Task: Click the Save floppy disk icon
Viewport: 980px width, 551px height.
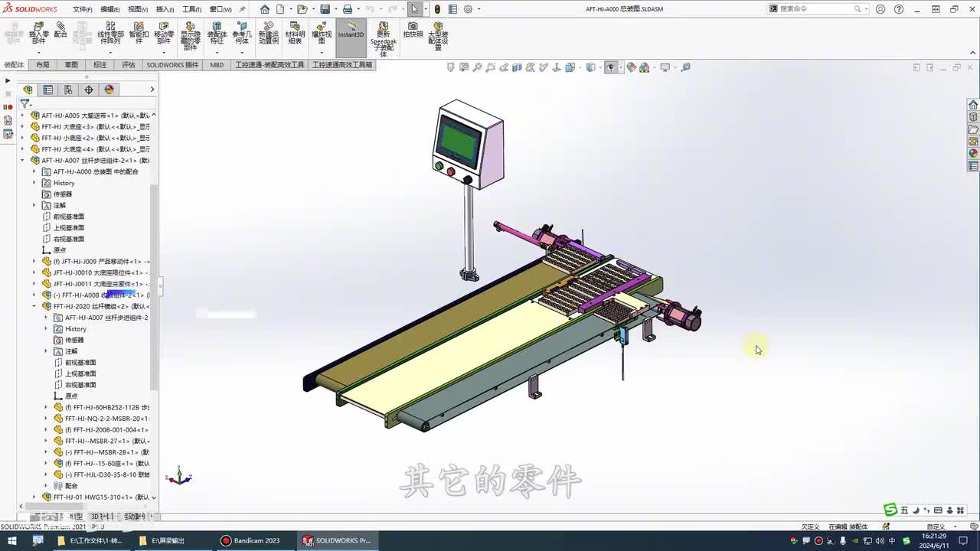Action: pyautogui.click(x=325, y=9)
